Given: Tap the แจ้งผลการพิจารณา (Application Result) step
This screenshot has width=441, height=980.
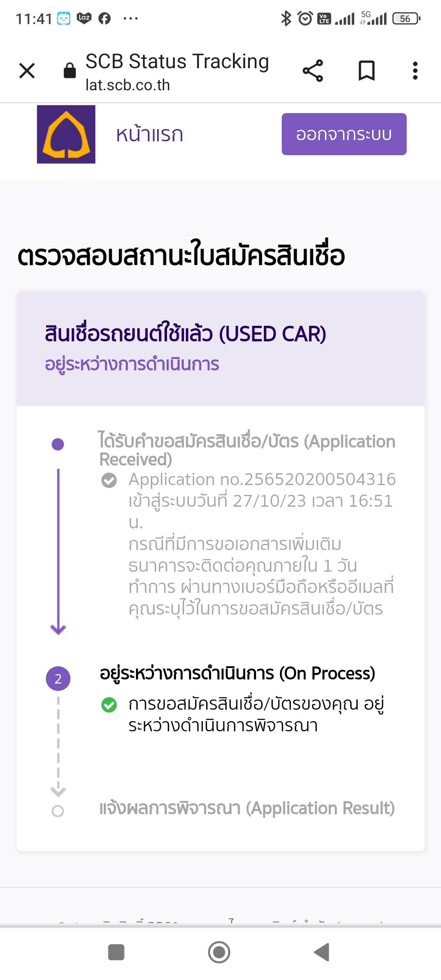Looking at the screenshot, I should point(247,808).
